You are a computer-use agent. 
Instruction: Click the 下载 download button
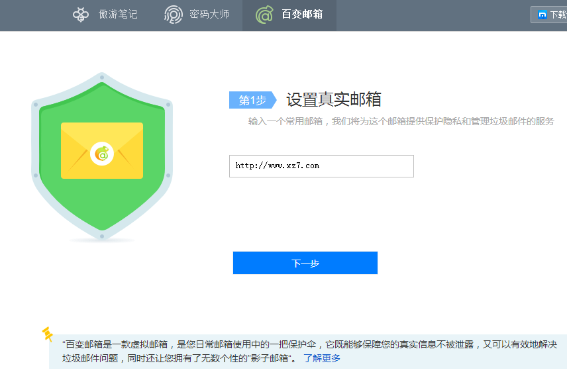(549, 15)
